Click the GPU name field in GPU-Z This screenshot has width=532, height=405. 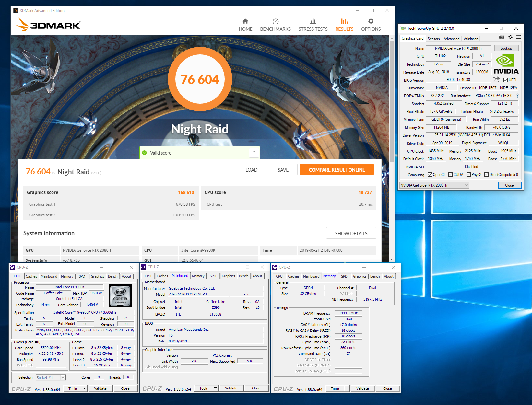(458, 48)
